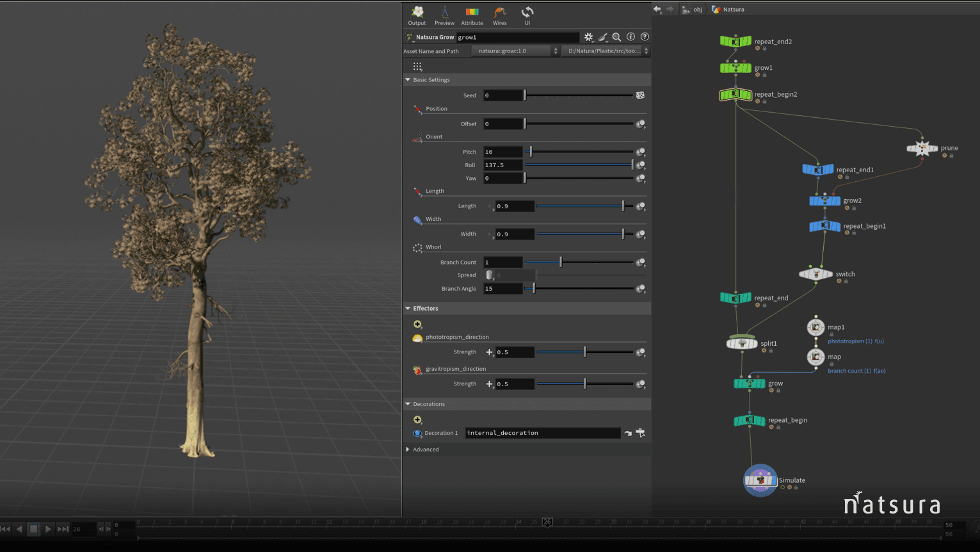Randomize Seed using the dice icon
This screenshot has height=552, width=980.
[x=640, y=94]
